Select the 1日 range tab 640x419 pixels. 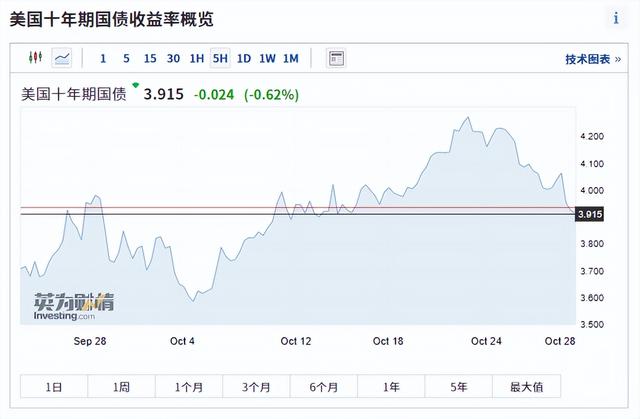pos(54,386)
